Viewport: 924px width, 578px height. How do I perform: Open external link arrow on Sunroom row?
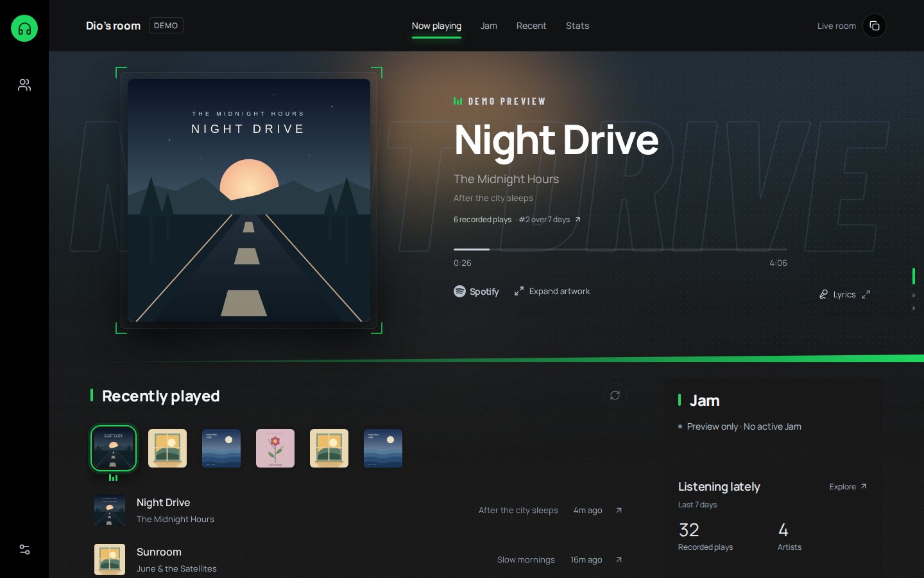[x=619, y=559]
